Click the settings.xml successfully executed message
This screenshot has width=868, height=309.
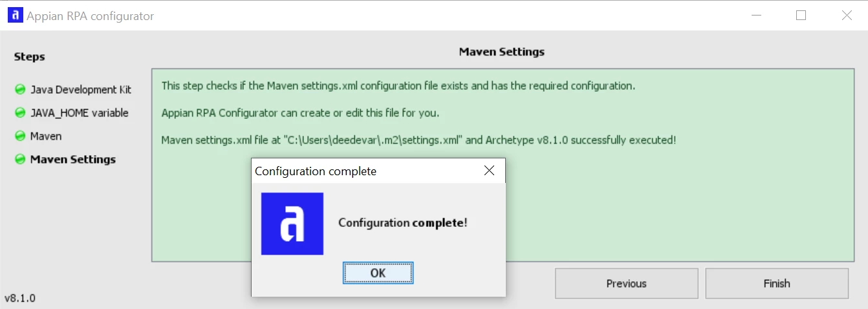pyautogui.click(x=418, y=140)
